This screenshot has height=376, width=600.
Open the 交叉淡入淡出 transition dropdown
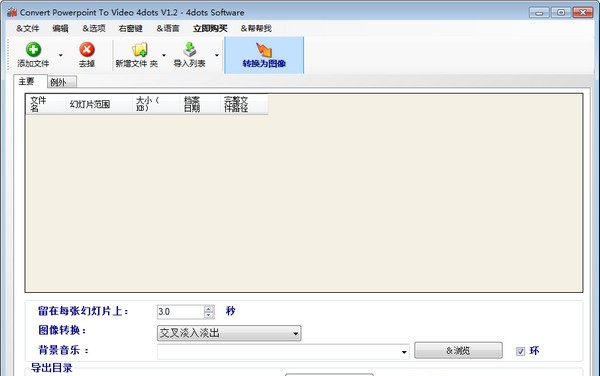pyautogui.click(x=229, y=333)
